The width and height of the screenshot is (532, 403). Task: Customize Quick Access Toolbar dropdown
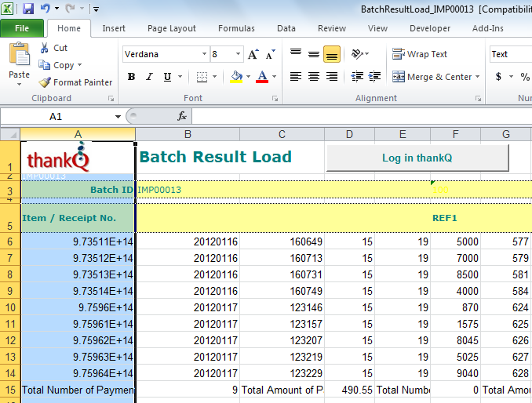click(97, 9)
